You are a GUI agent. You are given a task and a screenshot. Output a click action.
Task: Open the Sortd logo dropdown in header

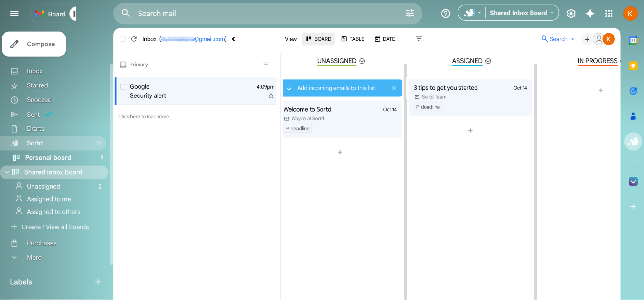pos(472,13)
